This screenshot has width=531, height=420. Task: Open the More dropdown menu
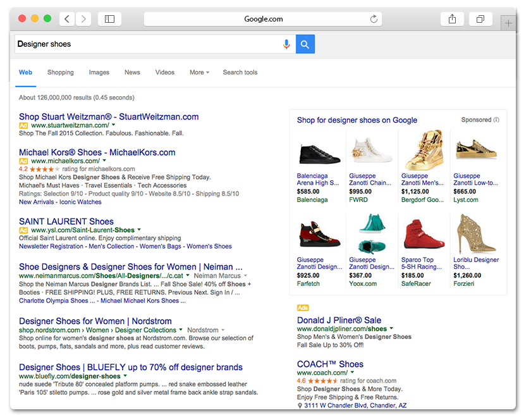tap(199, 72)
